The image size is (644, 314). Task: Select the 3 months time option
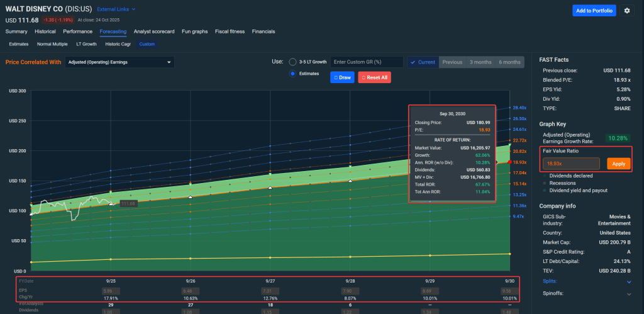pyautogui.click(x=480, y=62)
